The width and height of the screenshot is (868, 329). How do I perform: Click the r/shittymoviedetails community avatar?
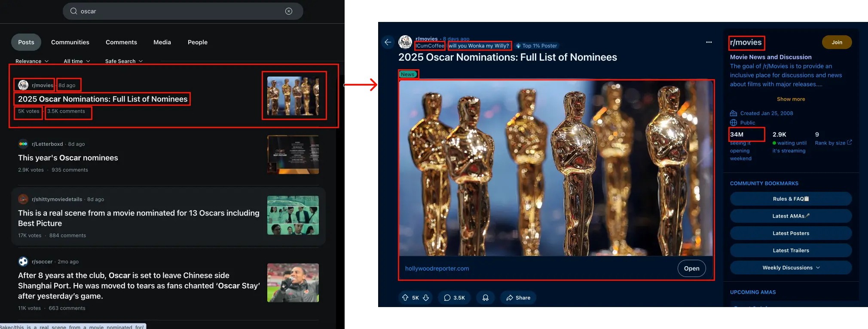(x=23, y=199)
